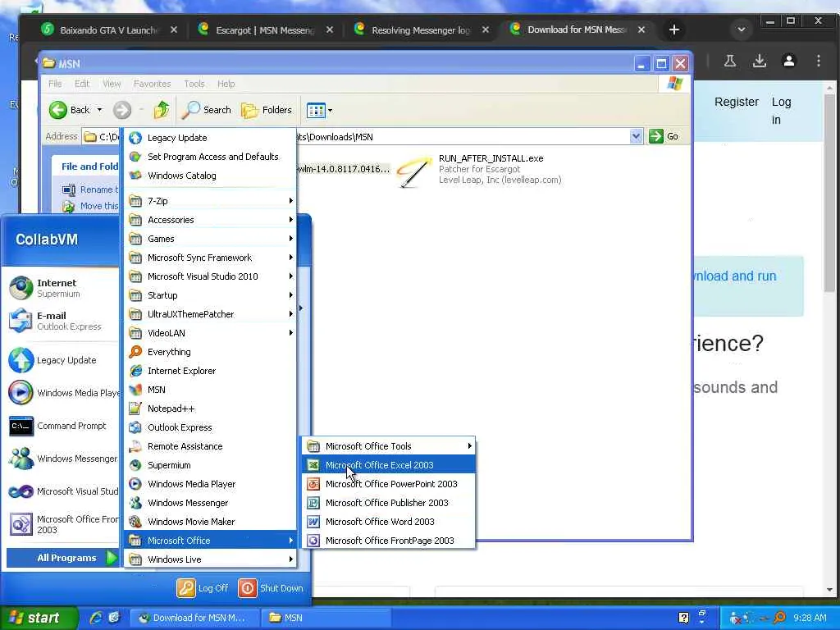This screenshot has width=840, height=630.
Task: Click Search toolbar button in explorer
Action: click(x=207, y=110)
